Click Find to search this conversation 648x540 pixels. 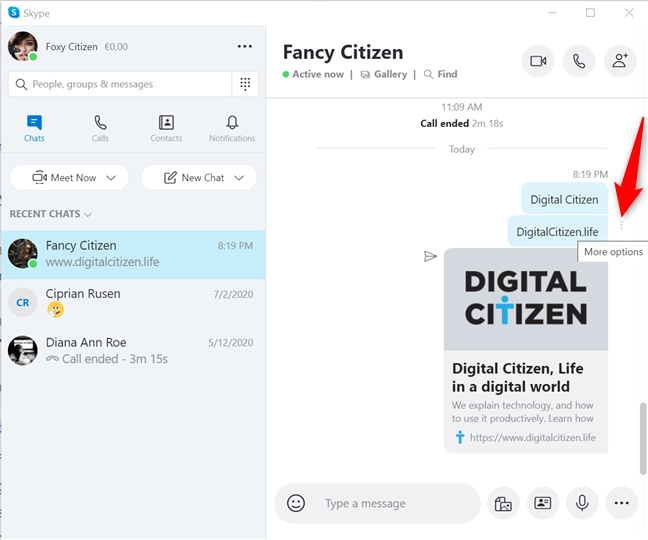[x=441, y=74]
